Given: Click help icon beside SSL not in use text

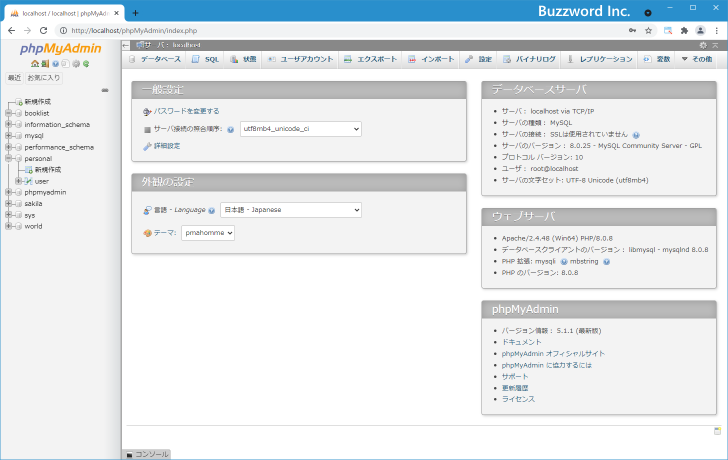Looking at the screenshot, I should [636, 135].
